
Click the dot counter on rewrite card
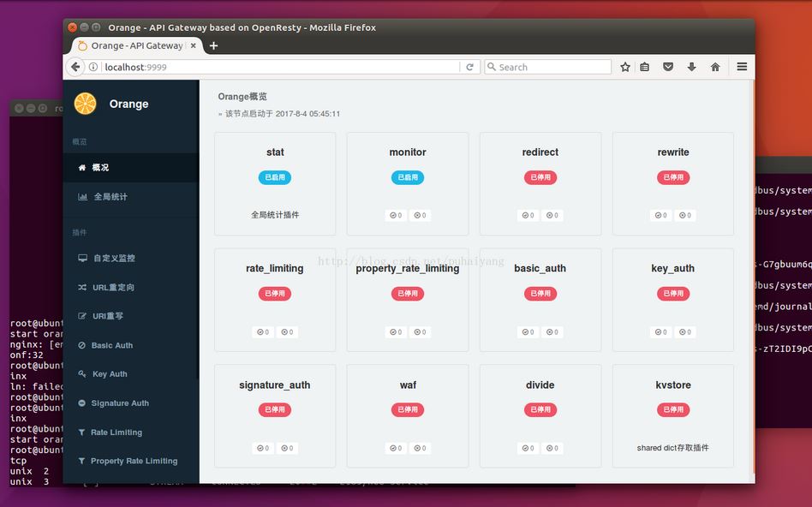click(x=685, y=216)
